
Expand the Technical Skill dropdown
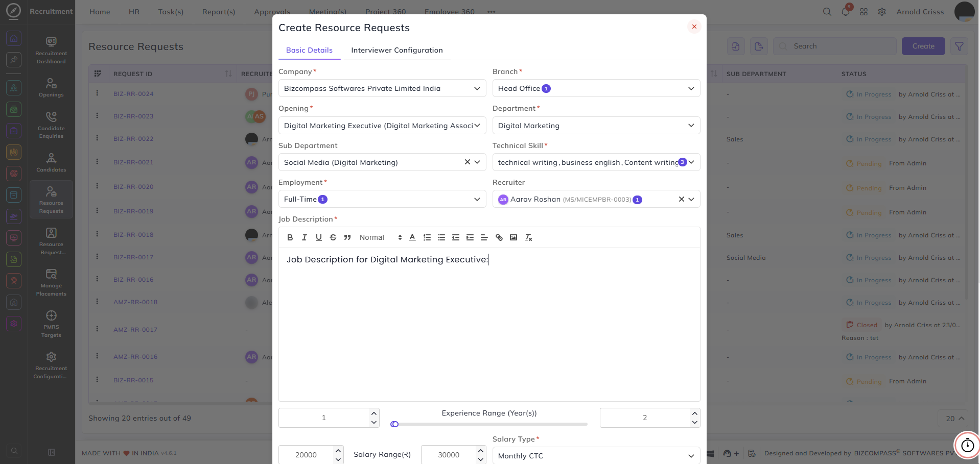pyautogui.click(x=691, y=162)
